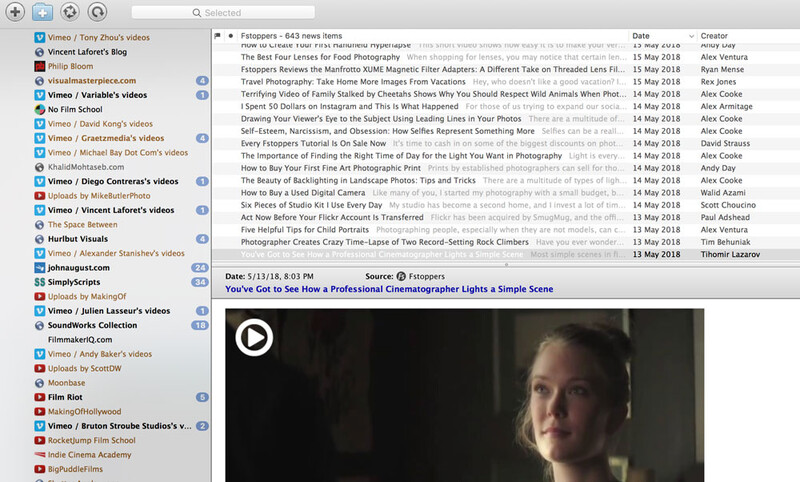Select the KhalidMohtaseb.com feed icon
This screenshot has width=800, height=482.
[x=39, y=167]
